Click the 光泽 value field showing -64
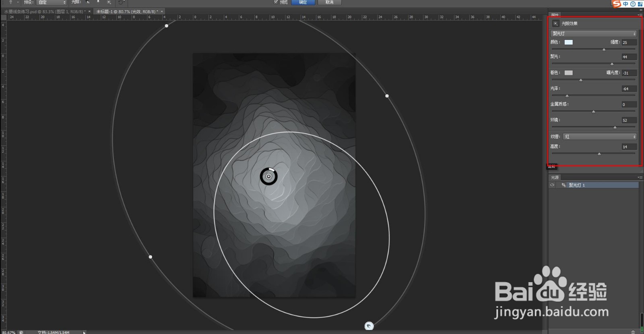The width and height of the screenshot is (644, 334). 629,89
